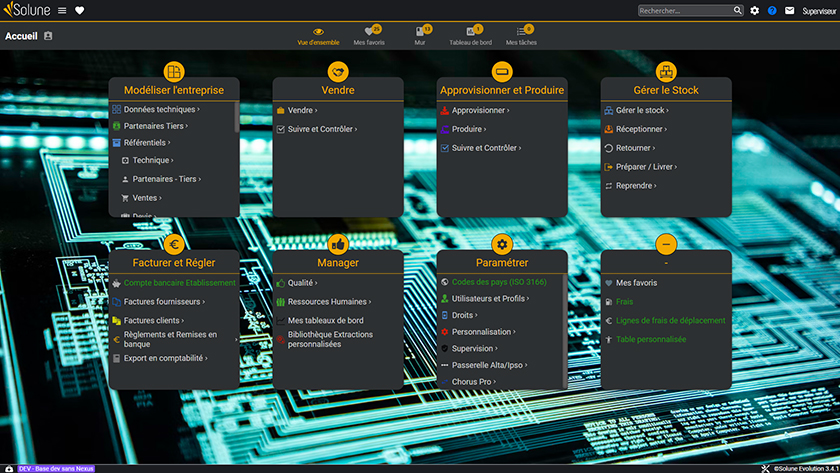The width and height of the screenshot is (840, 473).
Task: Open Lignes de frais de déplacement link
Action: pos(670,320)
